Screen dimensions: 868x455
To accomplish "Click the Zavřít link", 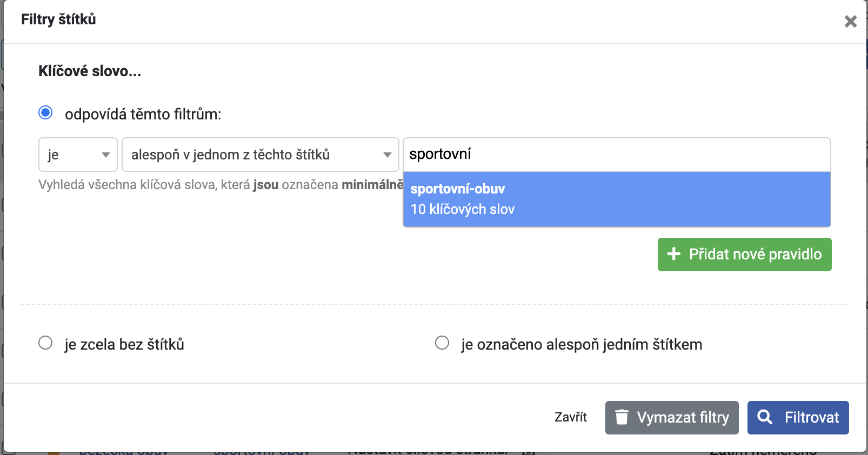I will [571, 417].
